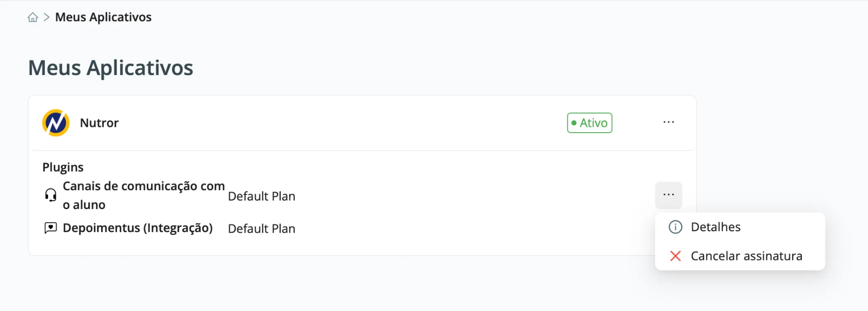Close the plugin's open three-dot menu
Viewport: 868px width, 311px height.
tap(668, 195)
